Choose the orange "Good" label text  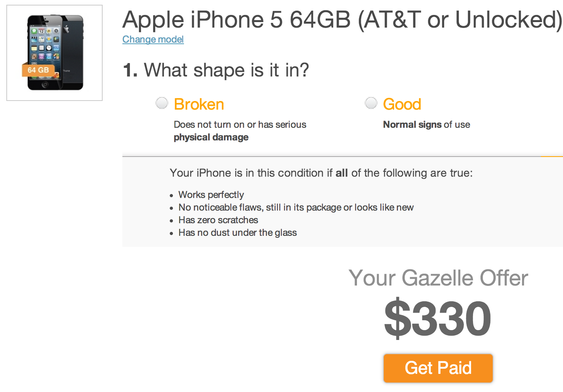[402, 105]
